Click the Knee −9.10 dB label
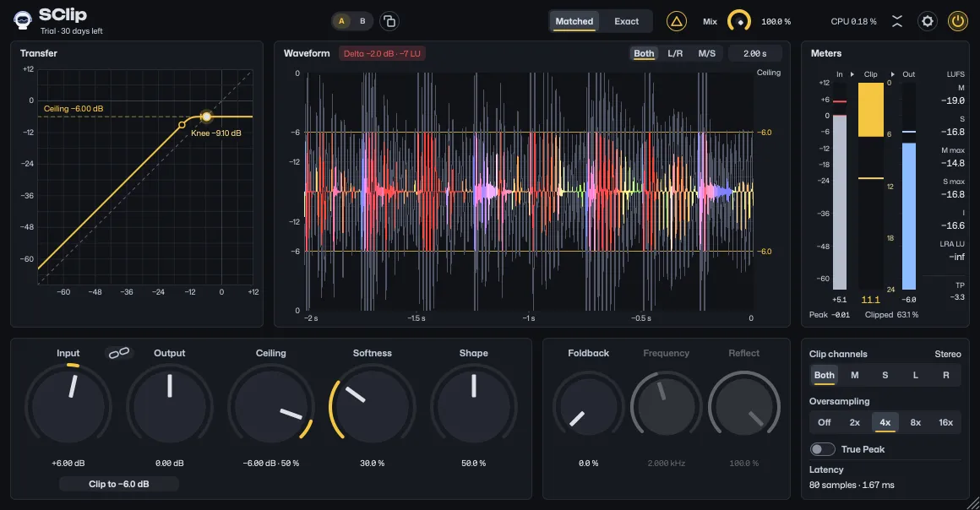The height and width of the screenshot is (510, 980). (215, 133)
